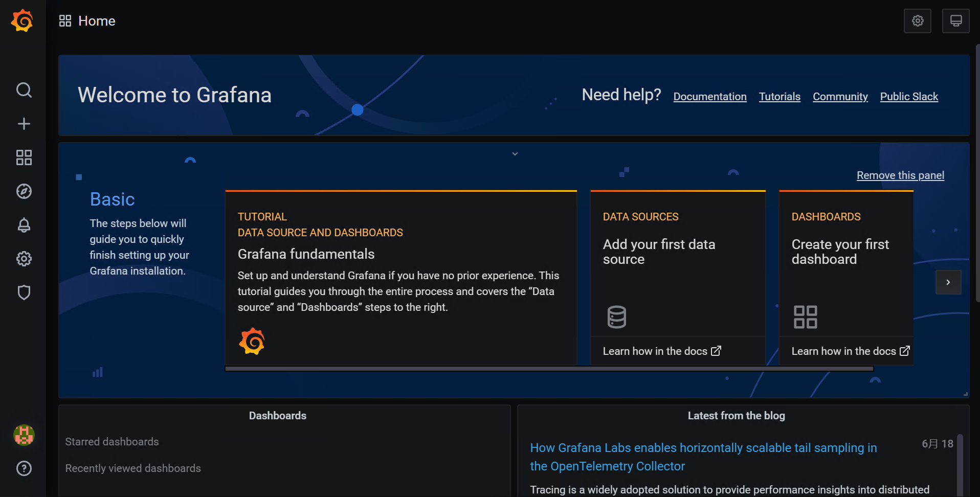Screen dimensions: 980x497
Task: Expand the panel title chevron dropdown
Action: (515, 154)
